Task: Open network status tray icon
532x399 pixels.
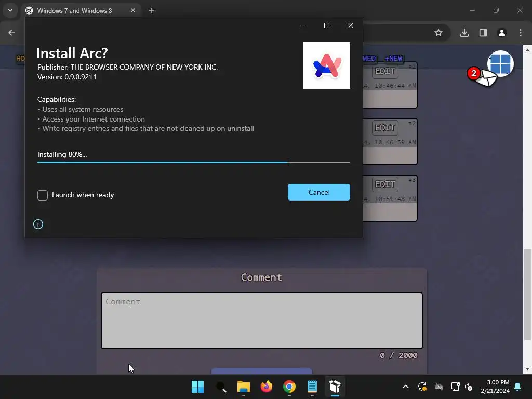Action: (455, 387)
